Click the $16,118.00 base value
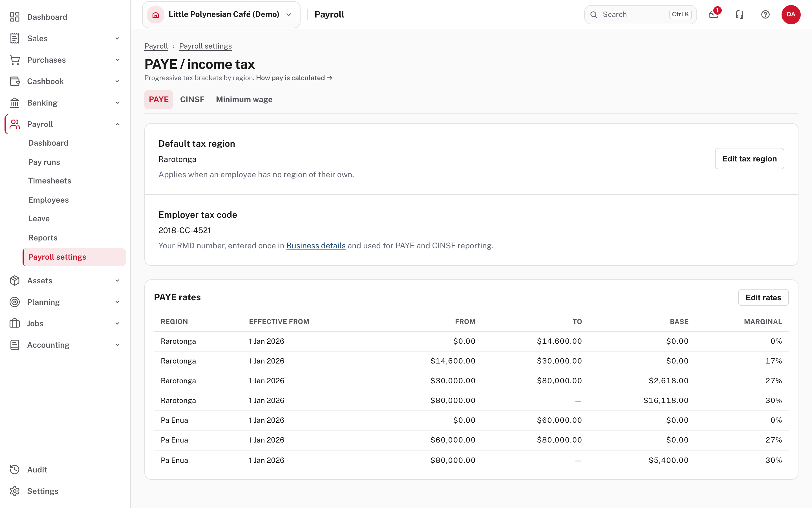The image size is (812, 508). point(666,400)
